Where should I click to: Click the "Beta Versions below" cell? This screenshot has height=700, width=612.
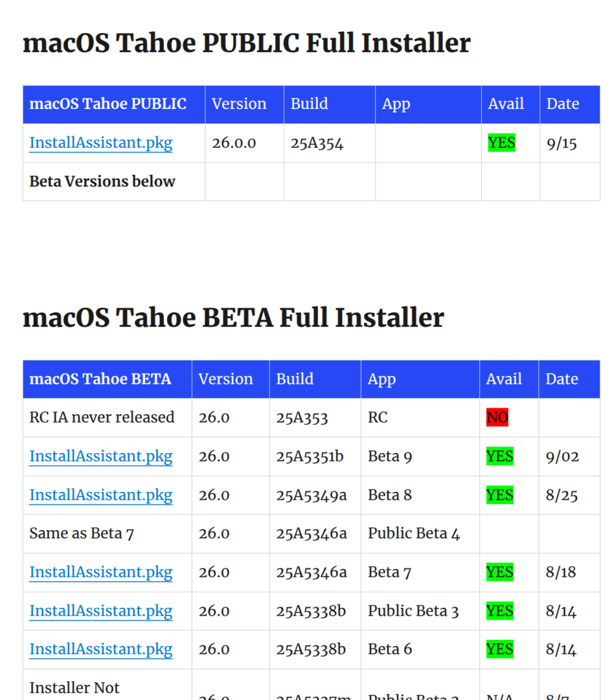[102, 181]
